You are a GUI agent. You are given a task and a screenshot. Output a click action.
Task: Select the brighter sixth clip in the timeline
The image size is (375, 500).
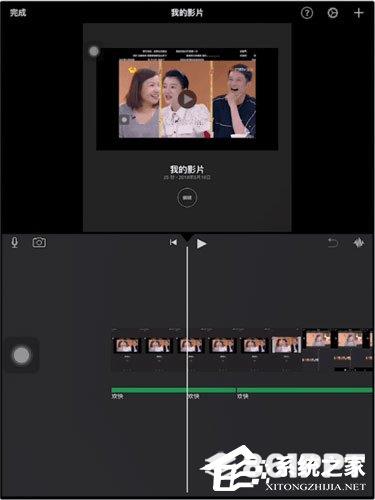pos(286,345)
